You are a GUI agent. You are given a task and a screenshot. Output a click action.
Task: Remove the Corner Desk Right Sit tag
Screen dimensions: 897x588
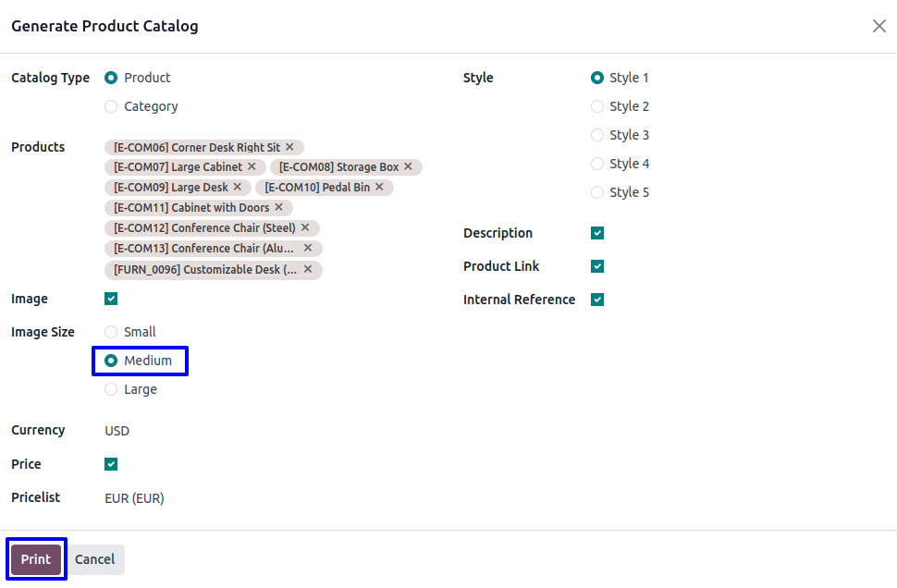(289, 147)
